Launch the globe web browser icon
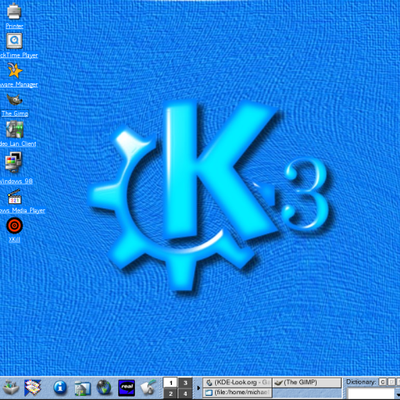 point(104,388)
